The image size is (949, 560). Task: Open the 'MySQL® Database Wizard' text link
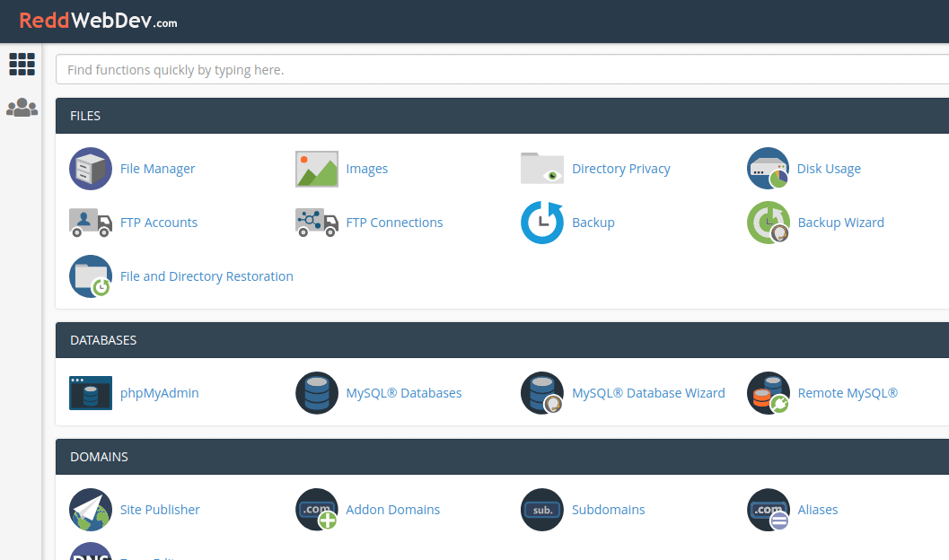pos(648,393)
